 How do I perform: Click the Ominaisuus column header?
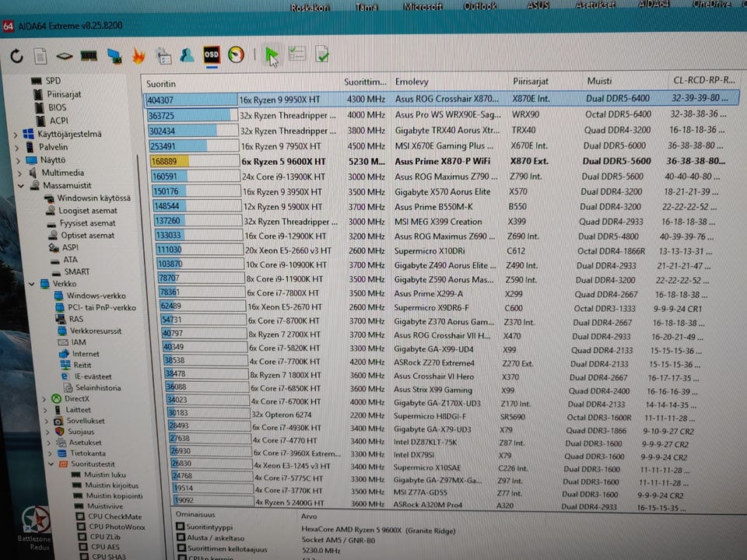point(195,514)
